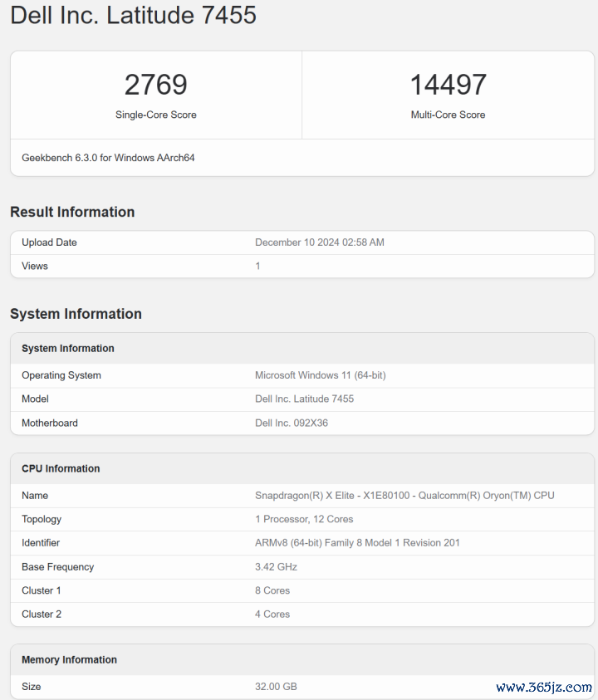The width and height of the screenshot is (598, 700).
Task: Click the Snapdragon X Elite X1E80100 CPU name
Action: click(x=404, y=496)
